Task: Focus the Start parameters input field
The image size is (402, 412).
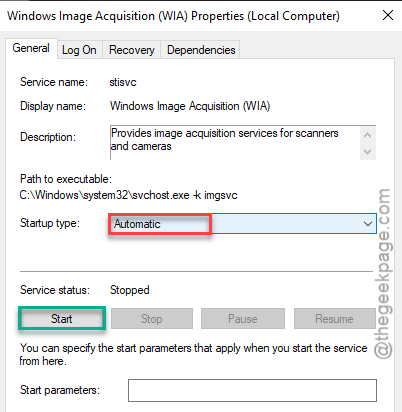Action: pyautogui.click(x=252, y=390)
